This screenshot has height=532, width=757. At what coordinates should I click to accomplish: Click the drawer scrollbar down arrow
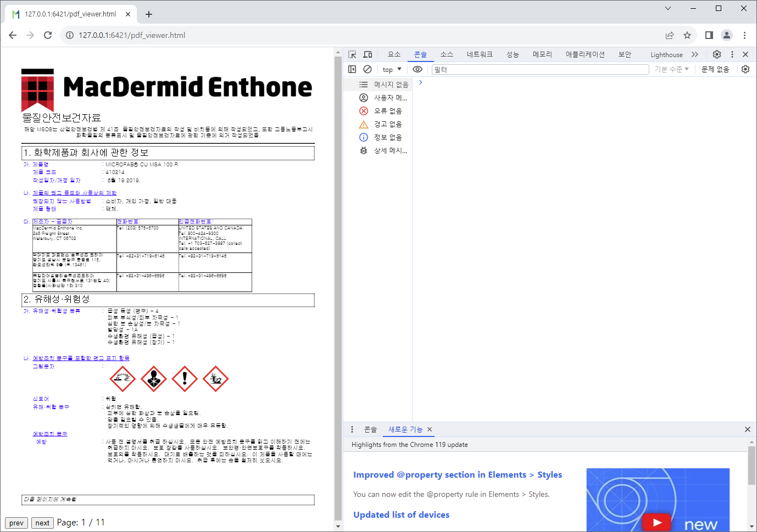pyautogui.click(x=752, y=527)
